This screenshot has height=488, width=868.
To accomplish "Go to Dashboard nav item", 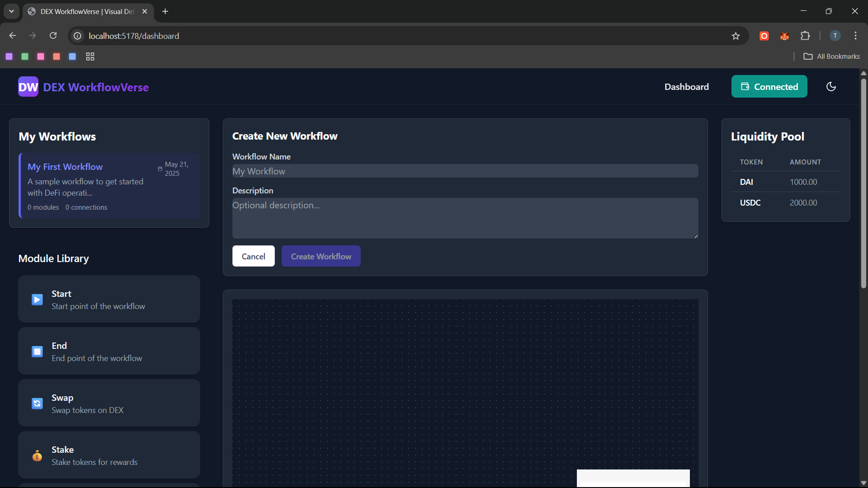I will 686,87.
